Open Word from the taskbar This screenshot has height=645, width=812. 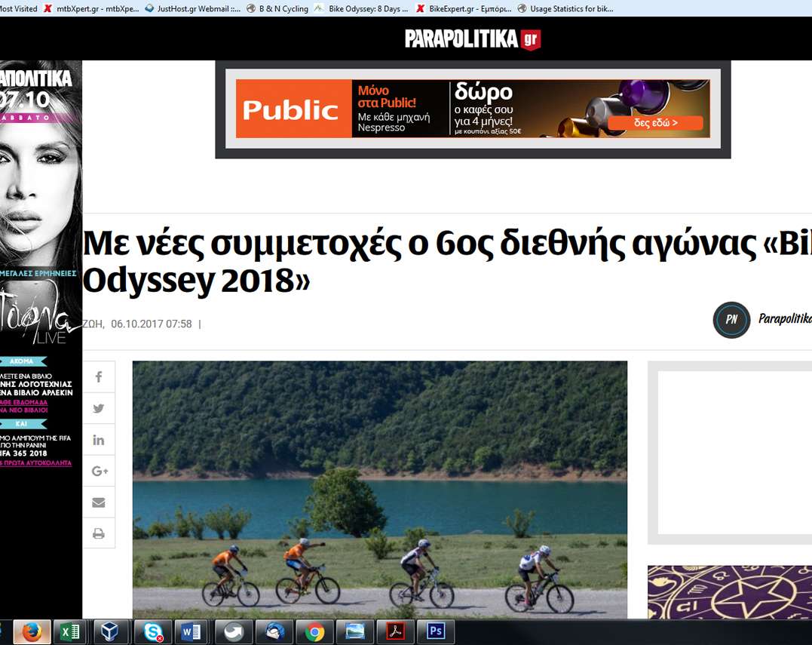click(191, 632)
